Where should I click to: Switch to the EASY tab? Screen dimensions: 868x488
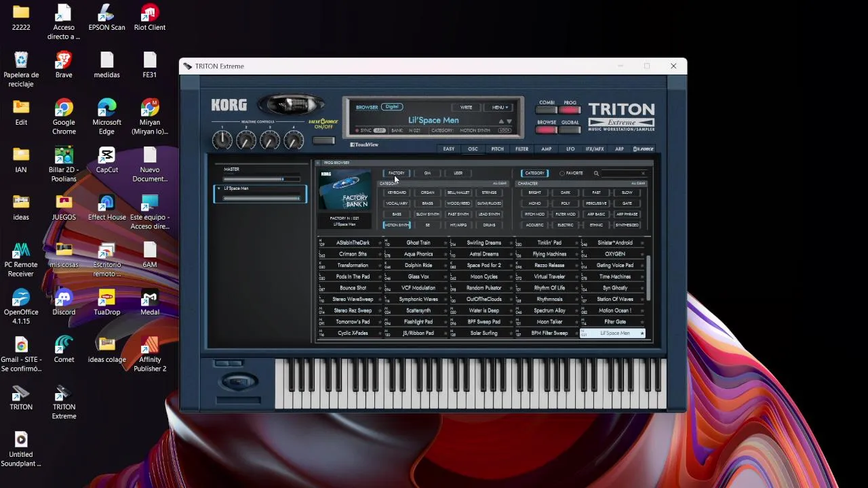pyautogui.click(x=449, y=149)
